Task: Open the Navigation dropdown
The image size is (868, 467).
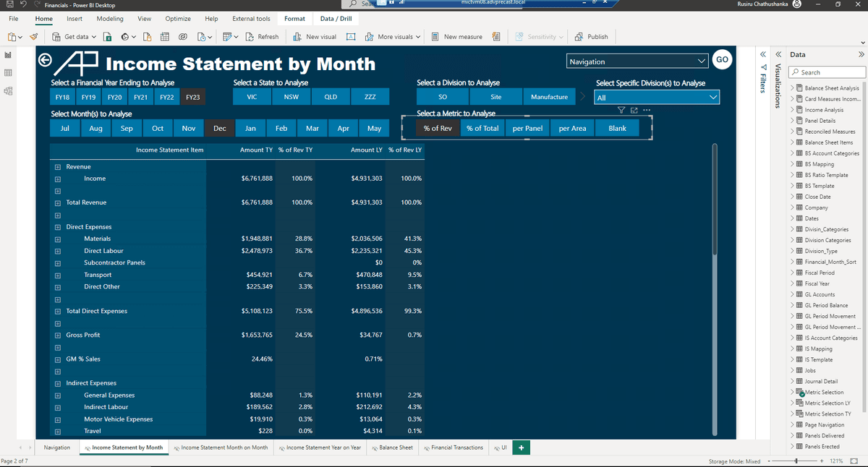Action: (x=637, y=60)
